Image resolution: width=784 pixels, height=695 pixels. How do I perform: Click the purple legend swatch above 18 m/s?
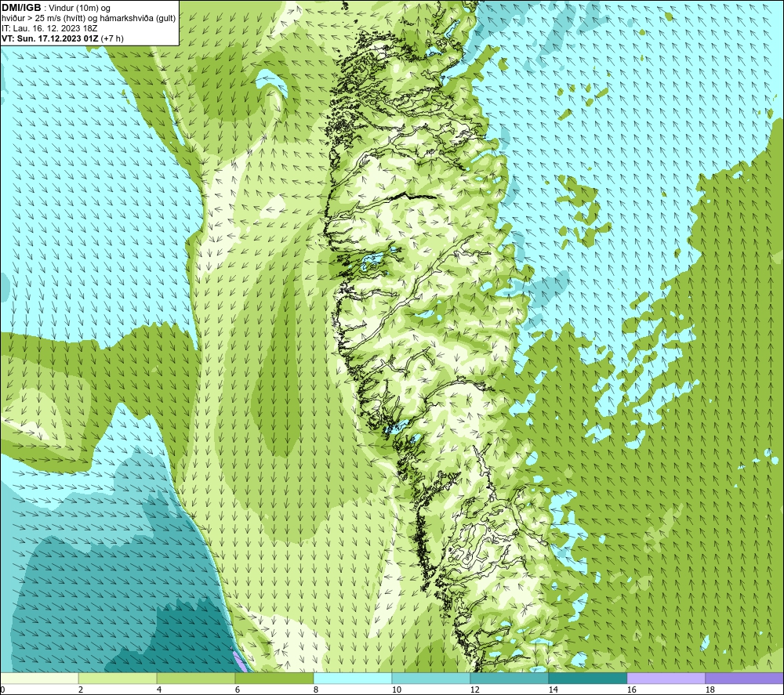tap(745, 678)
